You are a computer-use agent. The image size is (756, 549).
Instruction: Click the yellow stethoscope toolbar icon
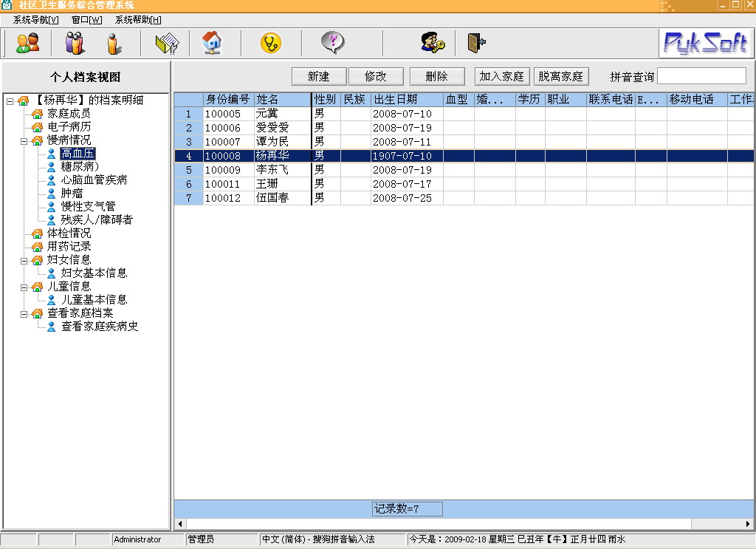[x=271, y=44]
